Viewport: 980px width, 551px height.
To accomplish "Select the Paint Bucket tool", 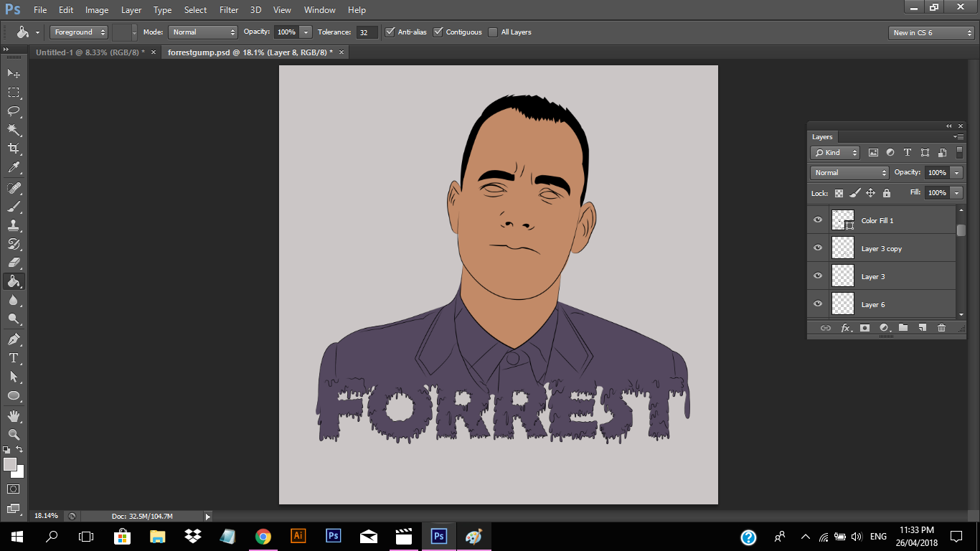I will pyautogui.click(x=14, y=281).
